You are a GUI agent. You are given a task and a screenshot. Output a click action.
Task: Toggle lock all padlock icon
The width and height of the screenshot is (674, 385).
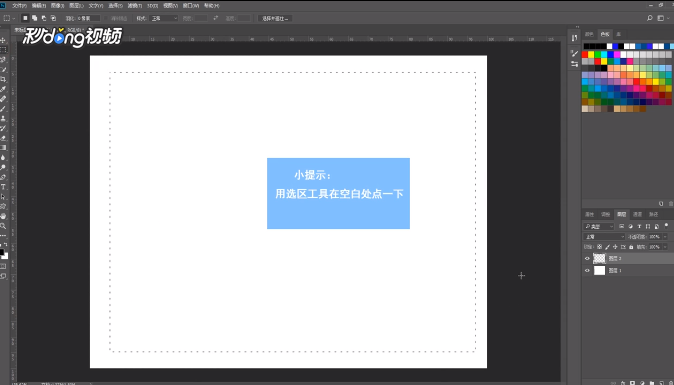(631, 247)
